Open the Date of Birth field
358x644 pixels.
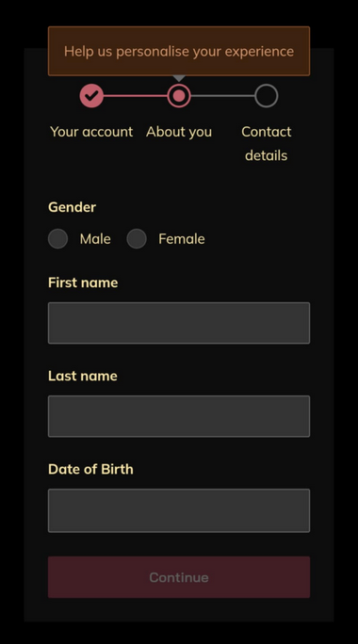point(179,510)
